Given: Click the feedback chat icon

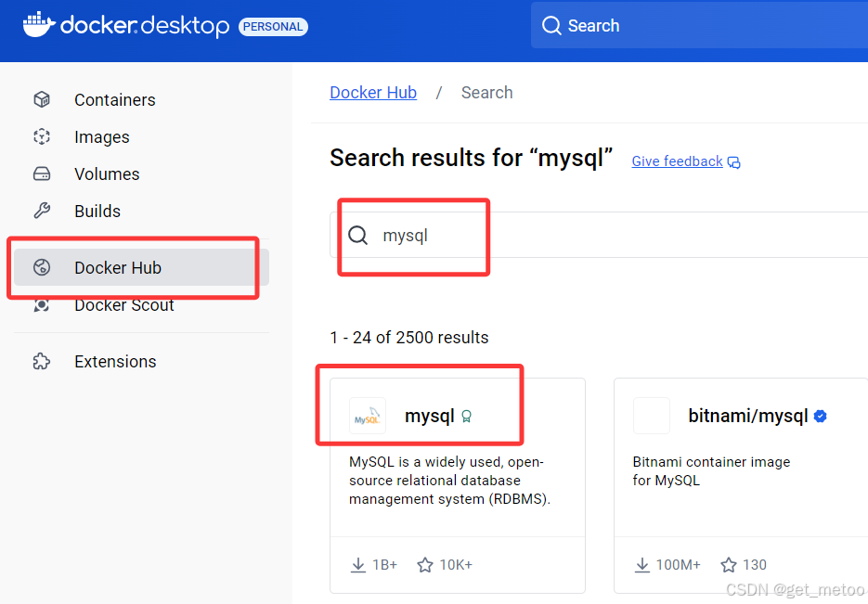Looking at the screenshot, I should click(x=733, y=162).
